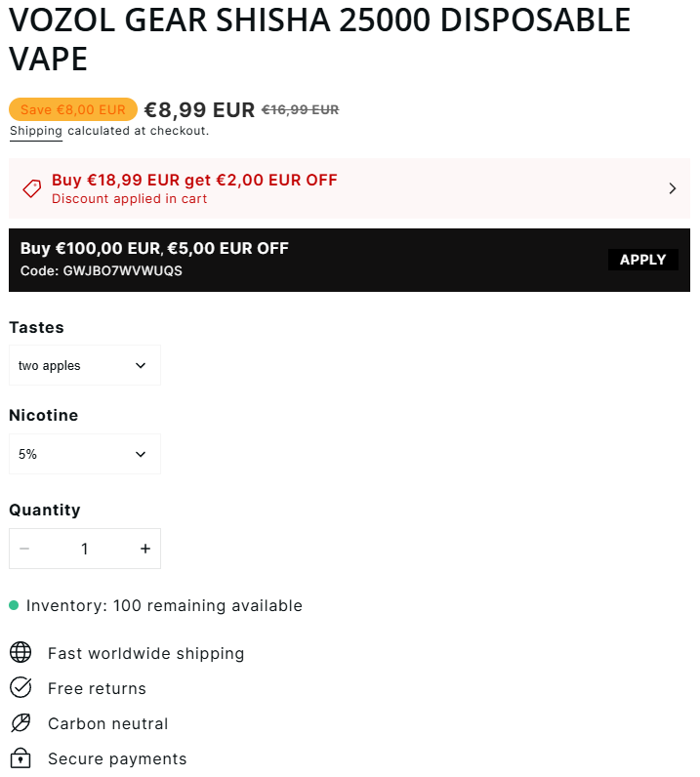Click the coupon code GWJBO7WVWUQS text

tap(122, 271)
